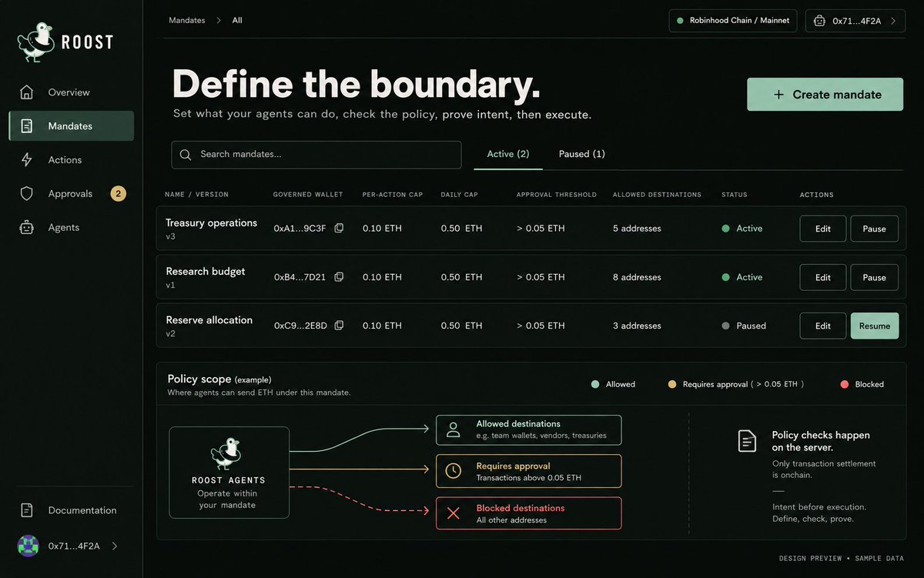This screenshot has width=924, height=578.
Task: Click 5 addresses in Treasury operations row
Action: pos(637,229)
